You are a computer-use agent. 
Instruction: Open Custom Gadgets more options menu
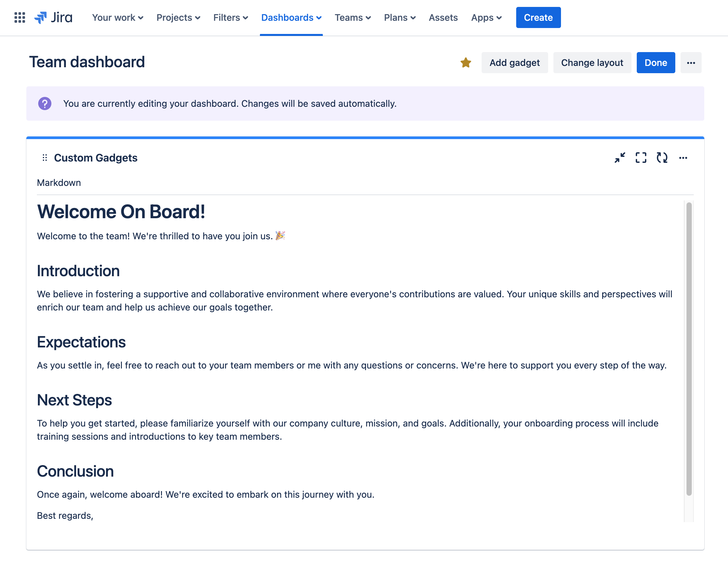(x=683, y=158)
